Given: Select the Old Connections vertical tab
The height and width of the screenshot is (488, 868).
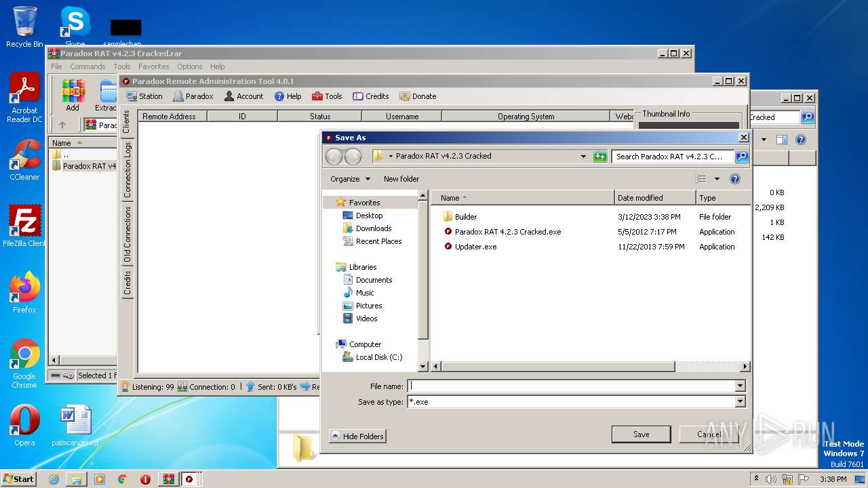Looking at the screenshot, I should (127, 235).
